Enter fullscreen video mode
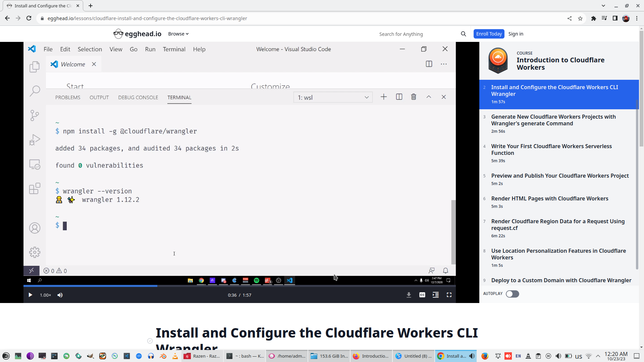644x362 pixels. (449, 295)
